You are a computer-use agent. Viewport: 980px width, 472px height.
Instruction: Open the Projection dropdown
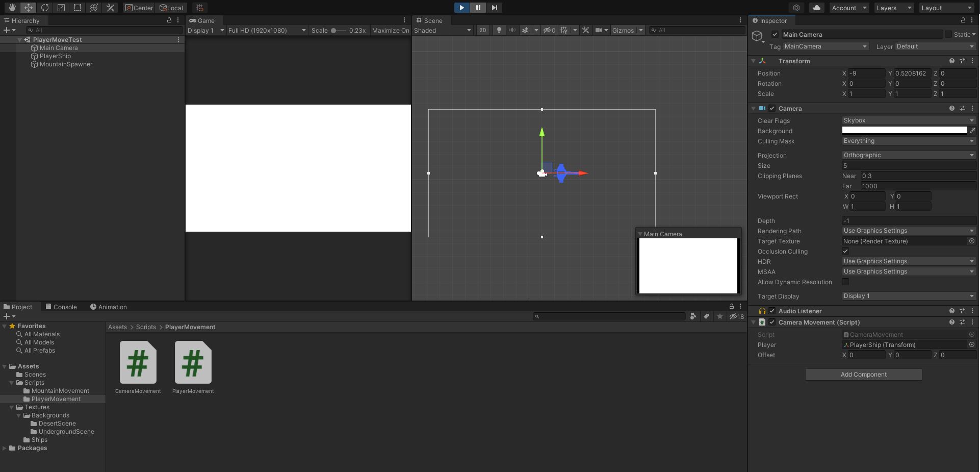[x=908, y=155]
